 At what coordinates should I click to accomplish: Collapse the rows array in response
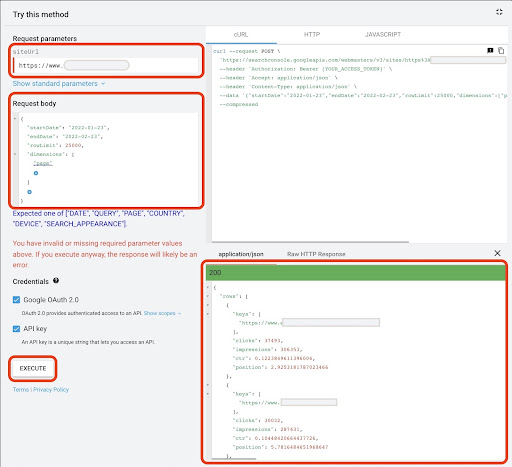[208, 296]
